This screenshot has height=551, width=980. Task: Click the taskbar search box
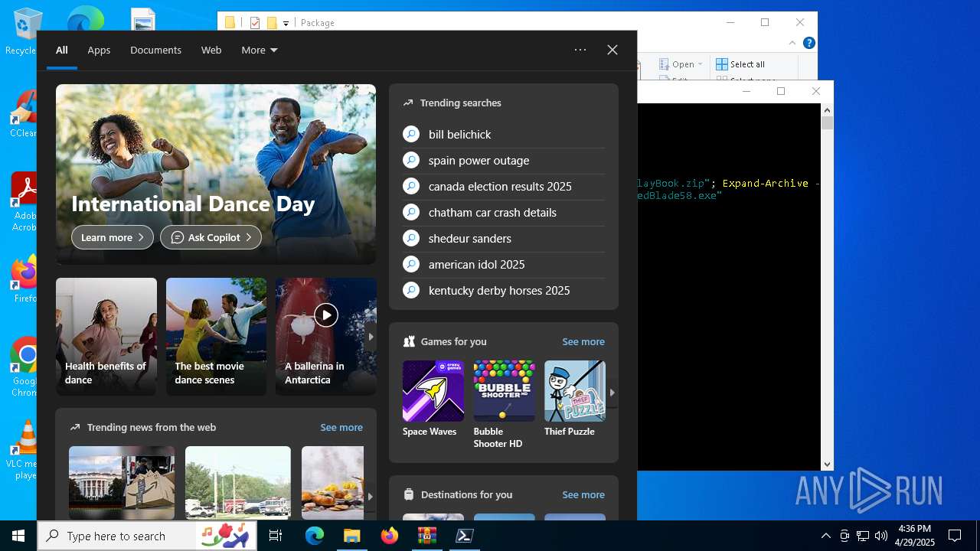(149, 536)
